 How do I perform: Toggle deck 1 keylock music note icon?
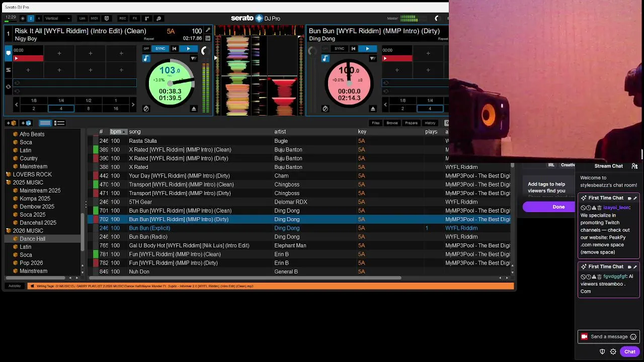pyautogui.click(x=146, y=58)
